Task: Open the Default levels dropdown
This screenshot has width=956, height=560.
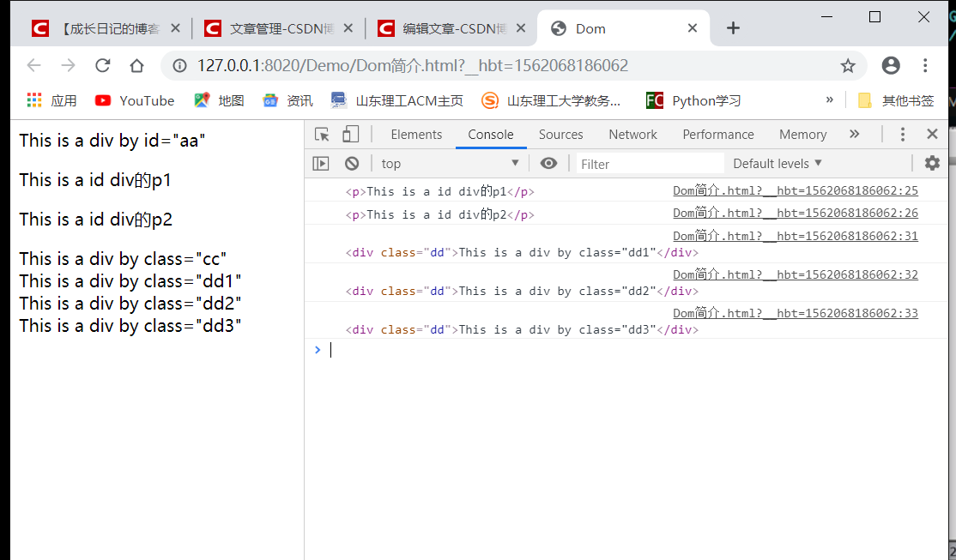Action: 776,163
